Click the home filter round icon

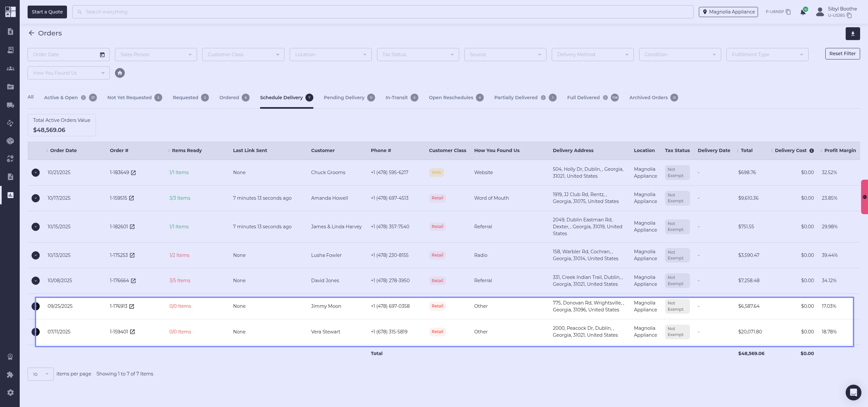120,73
